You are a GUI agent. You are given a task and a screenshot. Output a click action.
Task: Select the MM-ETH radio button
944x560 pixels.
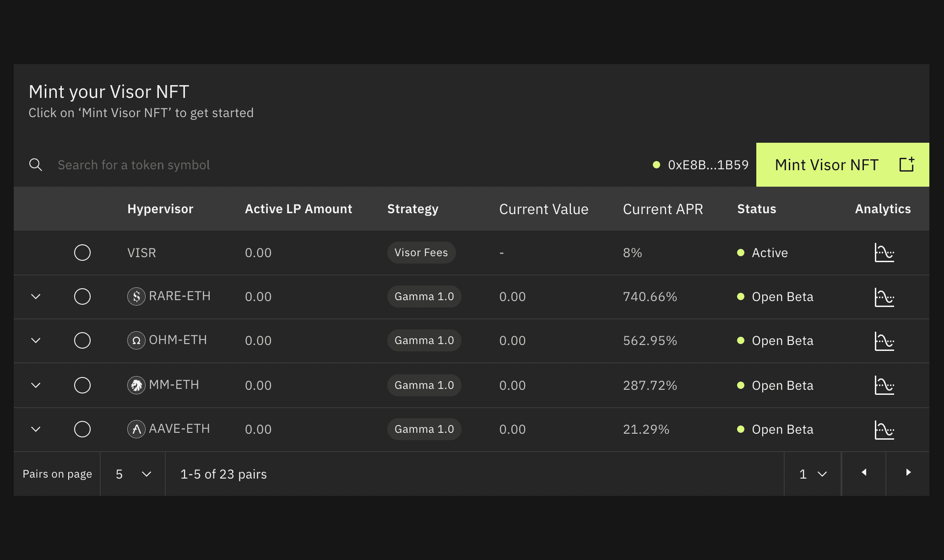pos(82,385)
